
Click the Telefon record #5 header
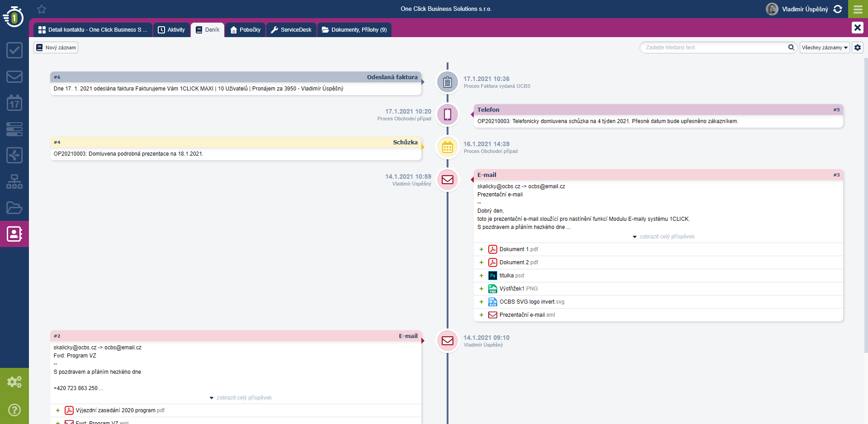click(658, 110)
